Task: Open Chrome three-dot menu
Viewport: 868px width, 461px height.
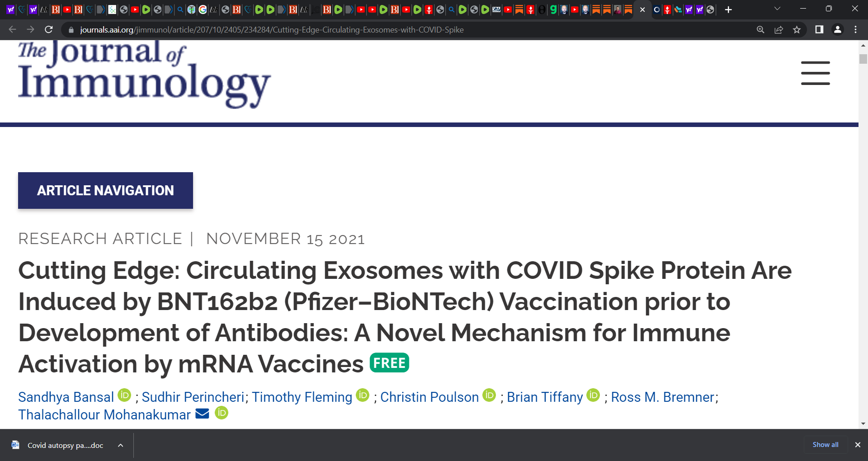Action: click(x=855, y=29)
